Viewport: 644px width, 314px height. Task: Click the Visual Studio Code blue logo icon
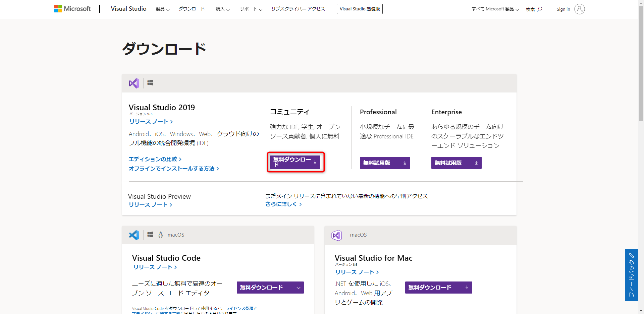click(134, 235)
